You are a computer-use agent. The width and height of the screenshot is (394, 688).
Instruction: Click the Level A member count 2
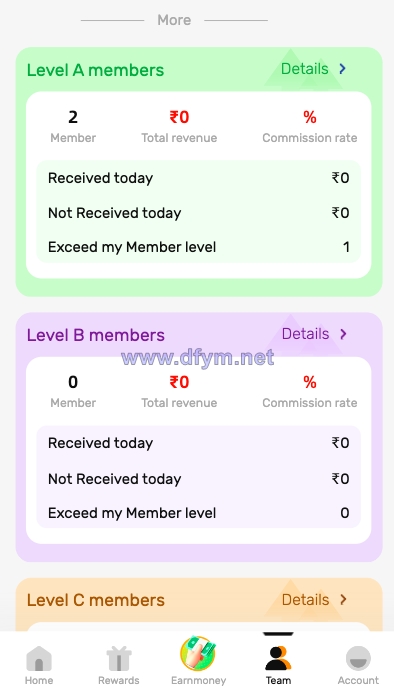tap(73, 117)
